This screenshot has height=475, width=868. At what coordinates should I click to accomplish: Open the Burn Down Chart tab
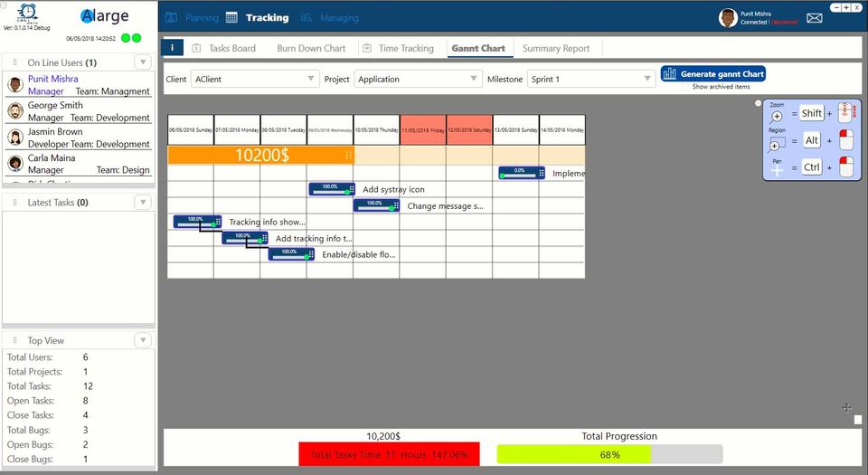(311, 48)
